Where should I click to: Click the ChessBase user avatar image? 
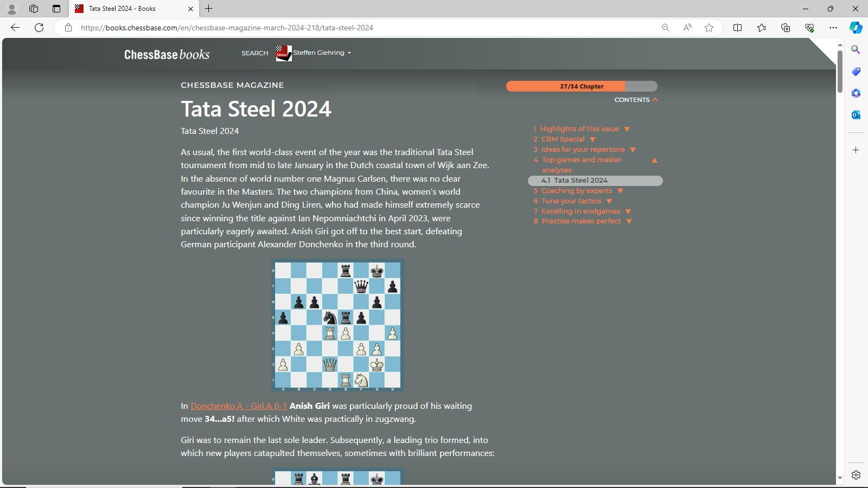[284, 53]
